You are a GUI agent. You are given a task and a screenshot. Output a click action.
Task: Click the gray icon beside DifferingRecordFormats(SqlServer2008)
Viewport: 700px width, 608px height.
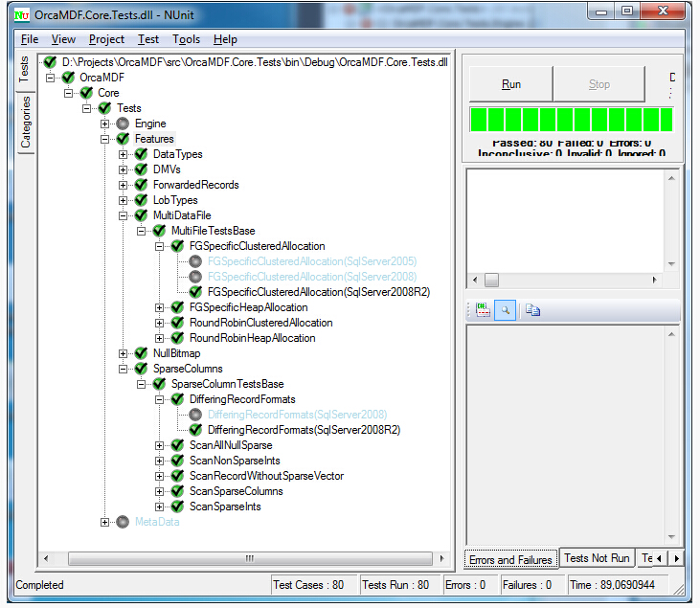(x=195, y=415)
